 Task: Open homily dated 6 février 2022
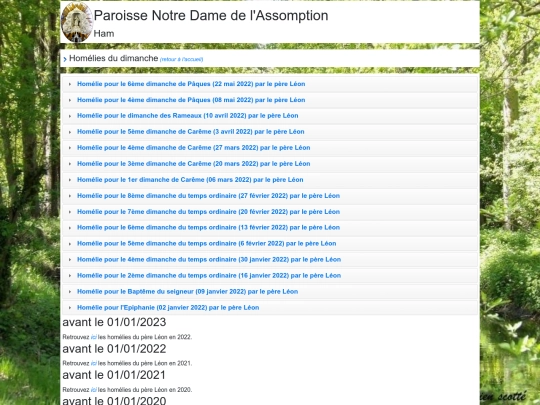207,243
